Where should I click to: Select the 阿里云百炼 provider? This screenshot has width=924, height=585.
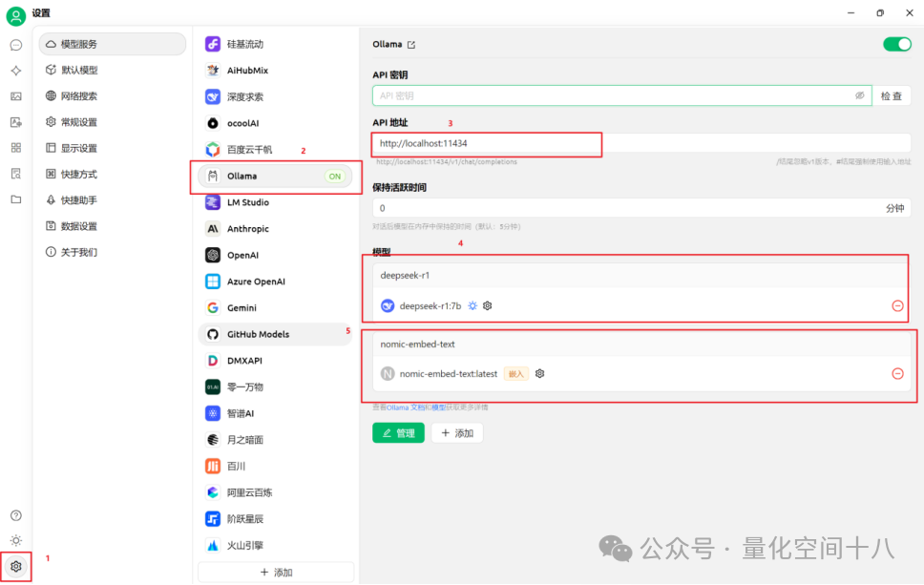275,492
